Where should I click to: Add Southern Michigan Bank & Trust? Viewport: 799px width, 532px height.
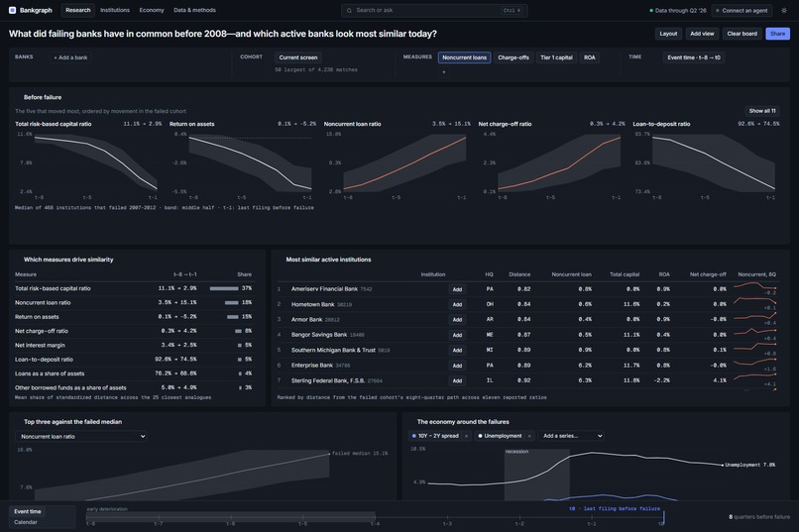457,351
